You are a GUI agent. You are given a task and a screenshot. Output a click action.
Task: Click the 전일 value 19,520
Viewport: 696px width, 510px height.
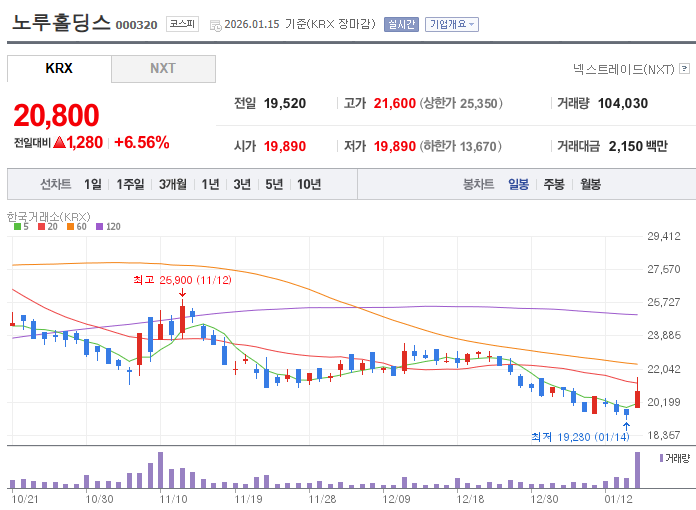pos(285,103)
